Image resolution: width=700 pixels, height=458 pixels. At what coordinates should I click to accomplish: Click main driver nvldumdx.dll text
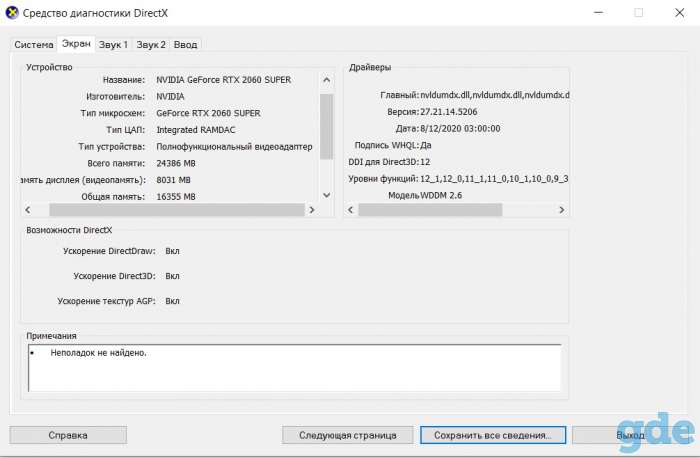click(x=495, y=95)
